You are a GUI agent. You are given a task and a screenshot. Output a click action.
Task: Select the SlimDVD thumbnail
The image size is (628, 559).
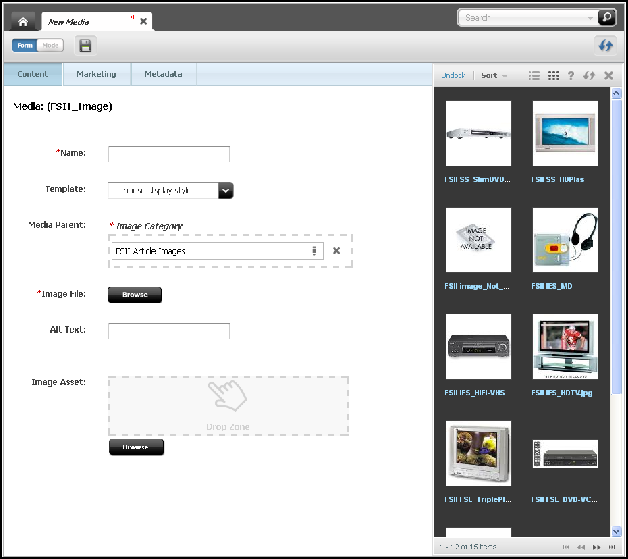478,133
